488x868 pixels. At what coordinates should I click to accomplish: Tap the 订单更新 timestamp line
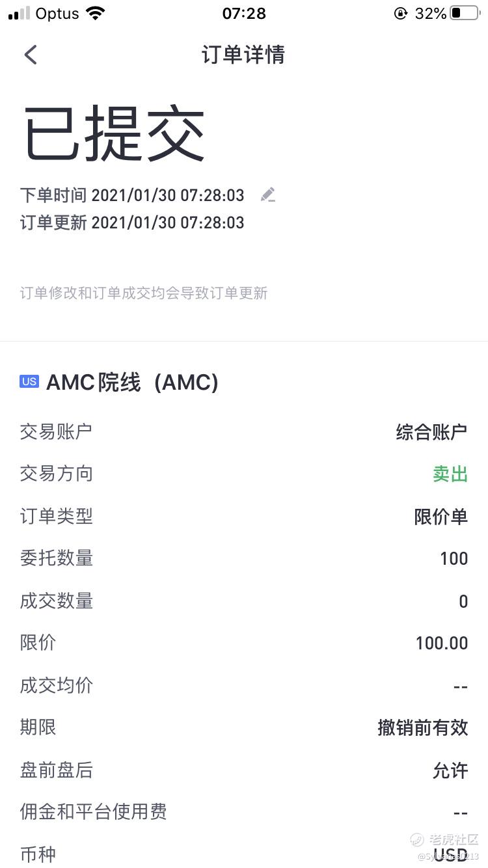[132, 223]
